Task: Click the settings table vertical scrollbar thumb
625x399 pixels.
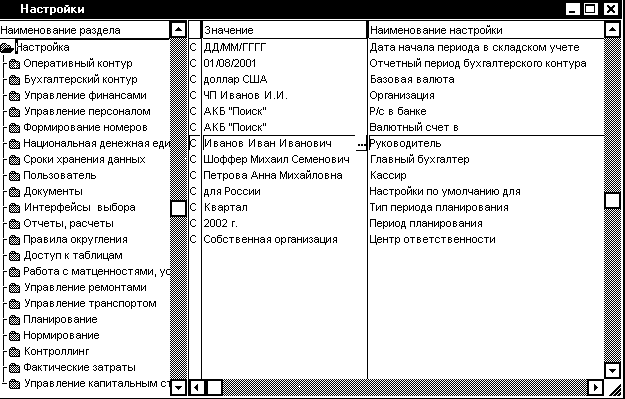Action: point(612,200)
